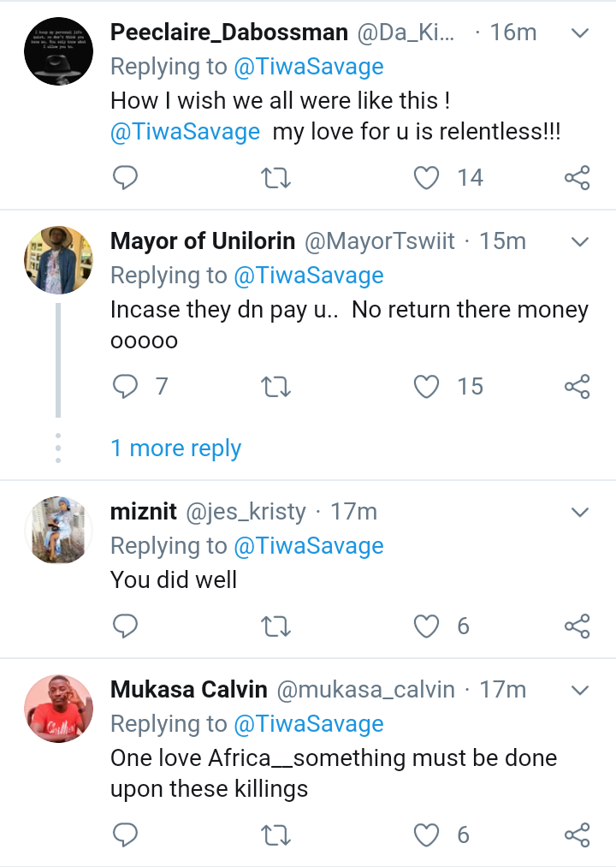Show "1 more reply" in thread
Viewport: 616px width, 867px height.
coord(175,448)
